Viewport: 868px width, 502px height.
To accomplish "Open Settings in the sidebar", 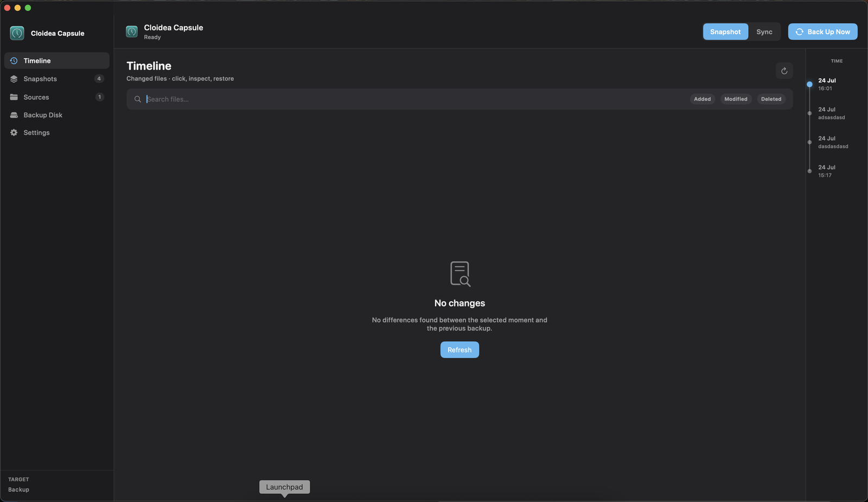I will (57, 132).
